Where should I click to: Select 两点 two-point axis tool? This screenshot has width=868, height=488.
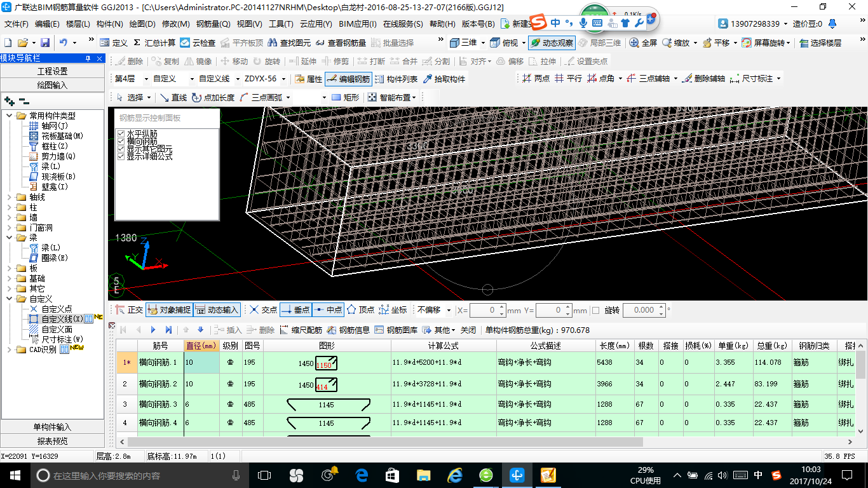point(536,79)
